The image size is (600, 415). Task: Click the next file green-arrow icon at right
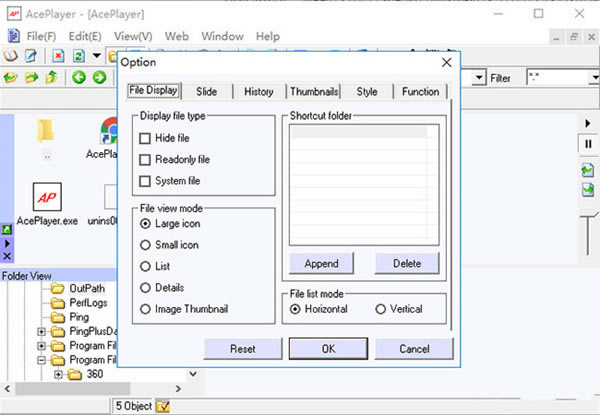(x=588, y=190)
